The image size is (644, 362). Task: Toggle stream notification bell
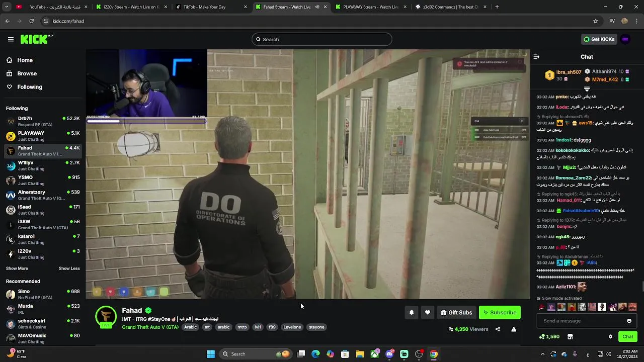pos(412,313)
